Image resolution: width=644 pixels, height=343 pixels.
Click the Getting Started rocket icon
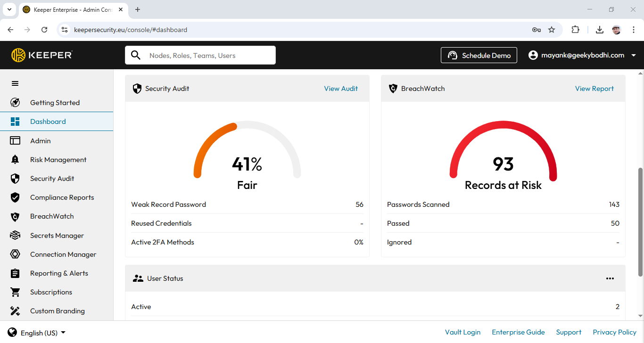tap(15, 103)
